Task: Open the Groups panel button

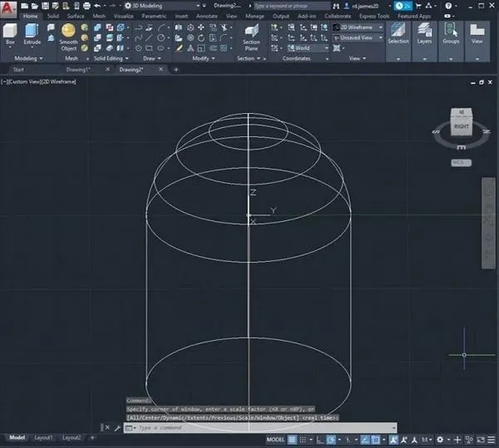Action: pyautogui.click(x=451, y=35)
